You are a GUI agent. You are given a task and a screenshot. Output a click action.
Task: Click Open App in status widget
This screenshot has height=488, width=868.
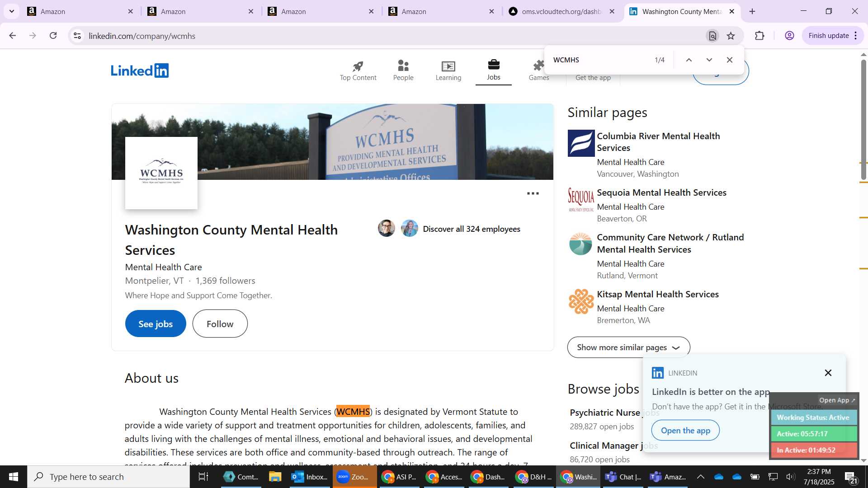pos(837,400)
